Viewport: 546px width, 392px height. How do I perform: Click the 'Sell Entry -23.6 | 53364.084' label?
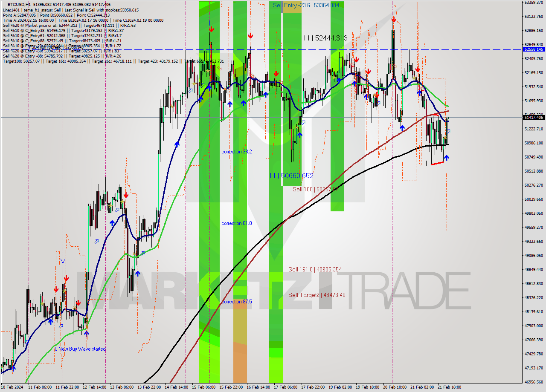pos(306,5)
